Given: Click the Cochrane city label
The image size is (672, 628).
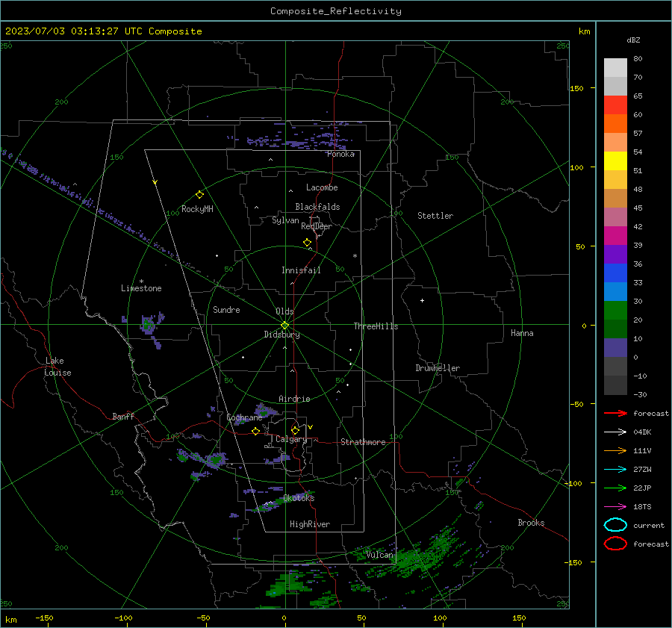Looking at the screenshot, I should (244, 417).
